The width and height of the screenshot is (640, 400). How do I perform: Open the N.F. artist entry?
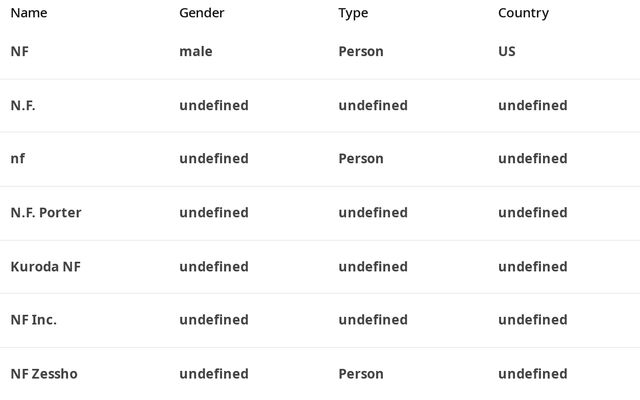[23, 105]
